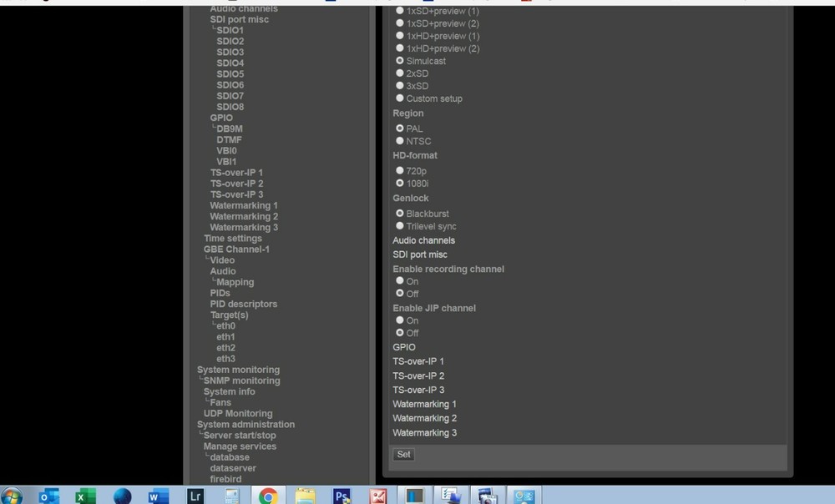Viewport: 835px width, 504px height.
Task: Expand the GPIO section in the settings panel
Action: (x=403, y=347)
